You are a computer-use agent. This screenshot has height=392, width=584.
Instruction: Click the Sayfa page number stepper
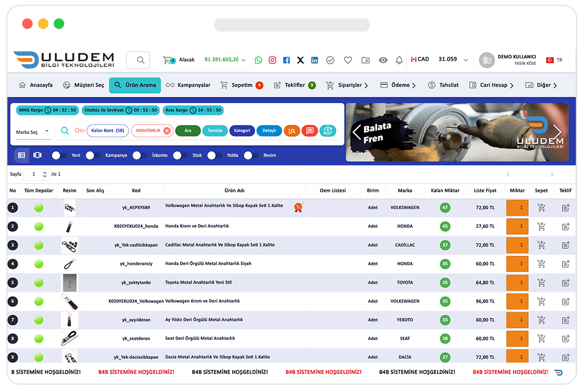click(45, 174)
